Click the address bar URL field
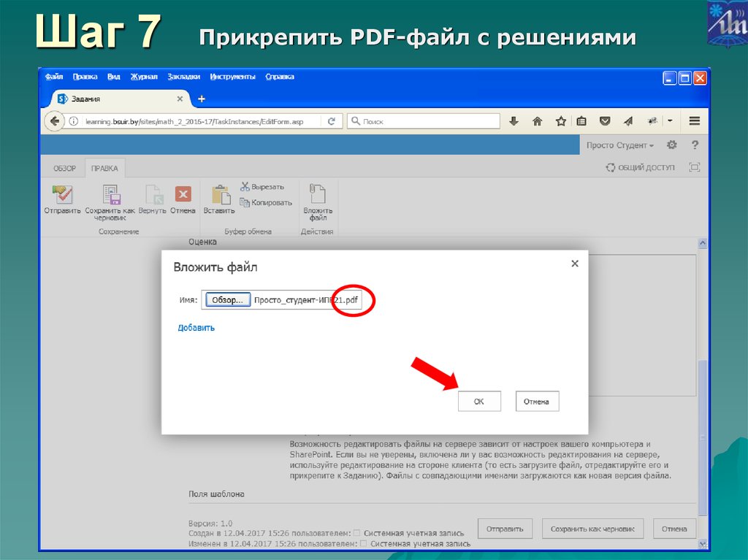 [x=196, y=121]
